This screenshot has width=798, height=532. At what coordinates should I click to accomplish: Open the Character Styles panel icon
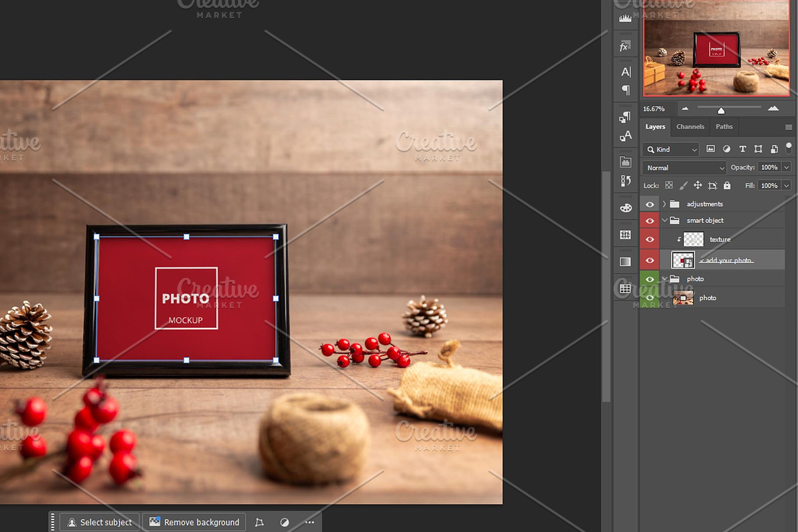(x=626, y=136)
